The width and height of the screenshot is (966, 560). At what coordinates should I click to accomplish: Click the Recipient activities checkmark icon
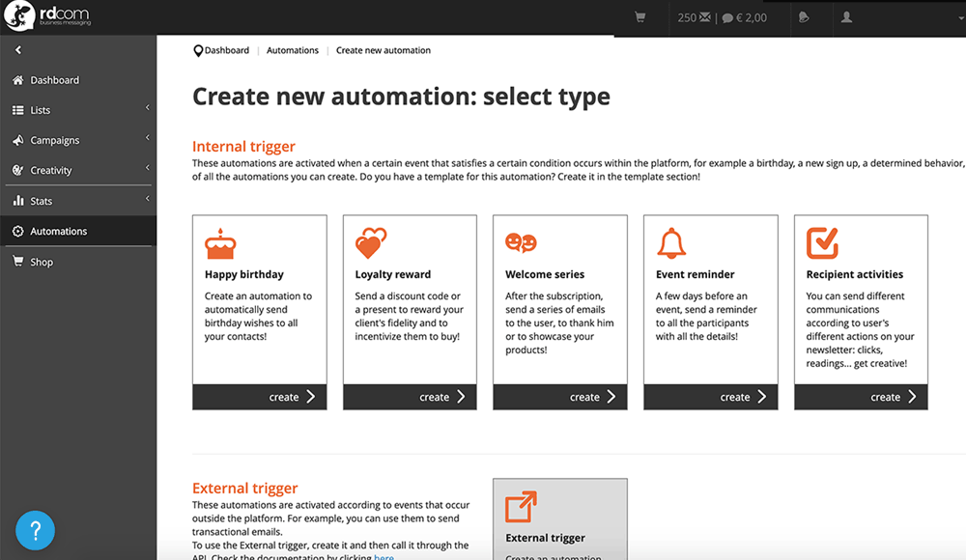point(822,243)
